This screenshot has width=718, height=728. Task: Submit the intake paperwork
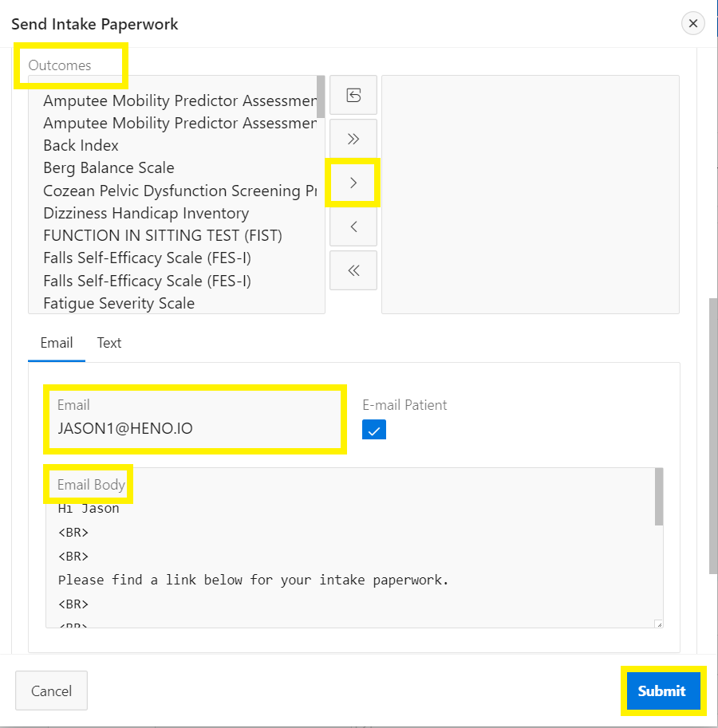point(662,691)
